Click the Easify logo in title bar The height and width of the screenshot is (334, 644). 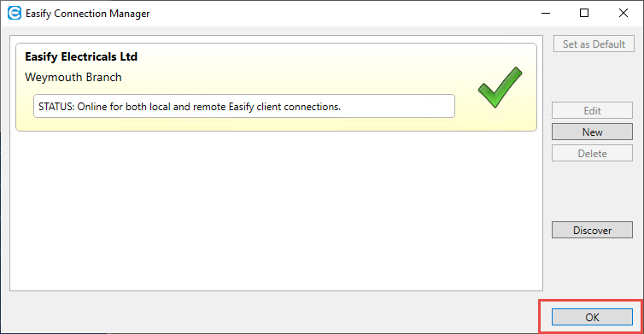click(15, 13)
